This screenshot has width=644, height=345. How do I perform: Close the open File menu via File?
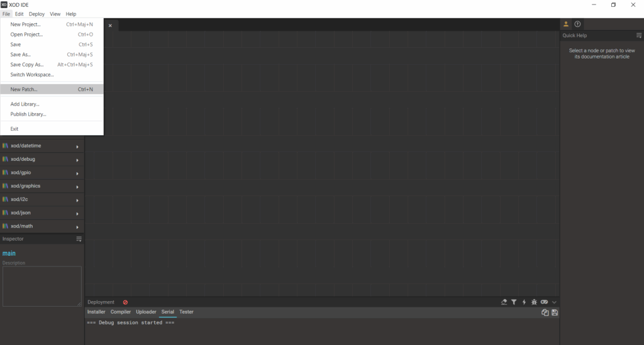(6, 14)
